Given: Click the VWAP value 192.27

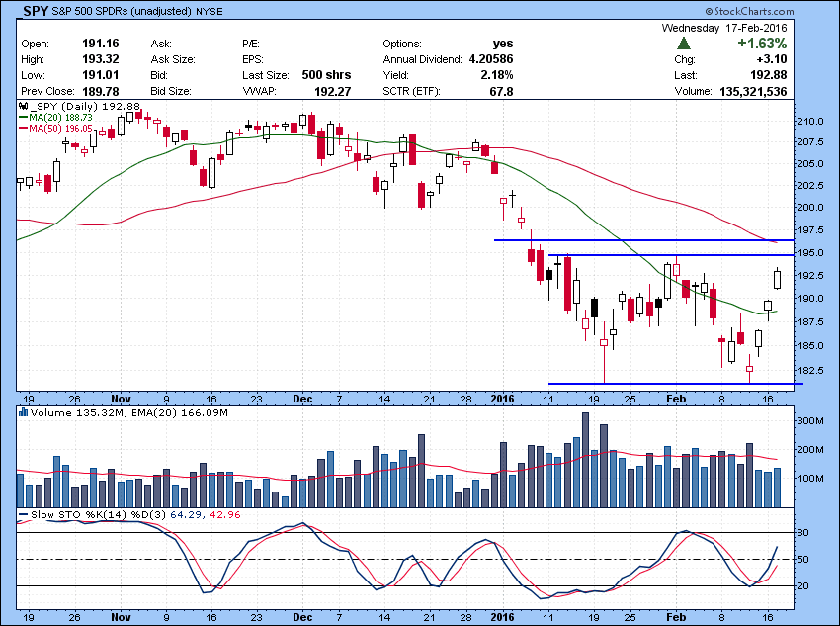Looking at the screenshot, I should 333,91.
